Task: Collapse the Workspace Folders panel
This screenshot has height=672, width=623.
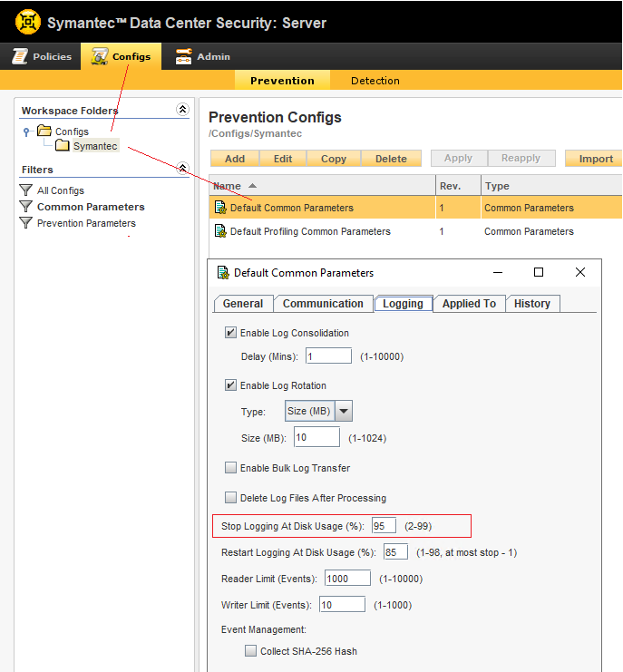Action: click(182, 110)
